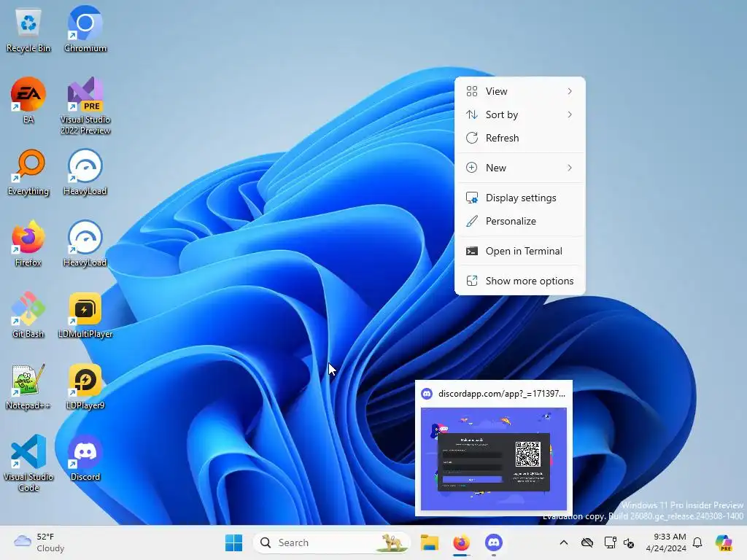Select the Git Bash desktop shortcut

tap(28, 315)
